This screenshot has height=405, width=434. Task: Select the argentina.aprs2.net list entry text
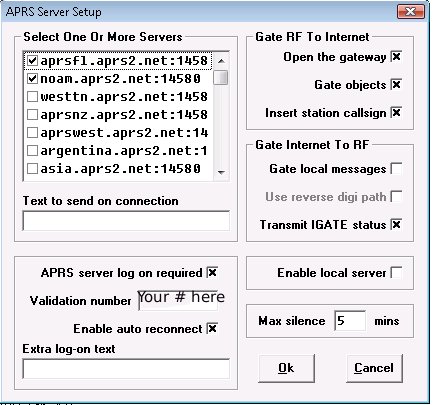(x=124, y=151)
